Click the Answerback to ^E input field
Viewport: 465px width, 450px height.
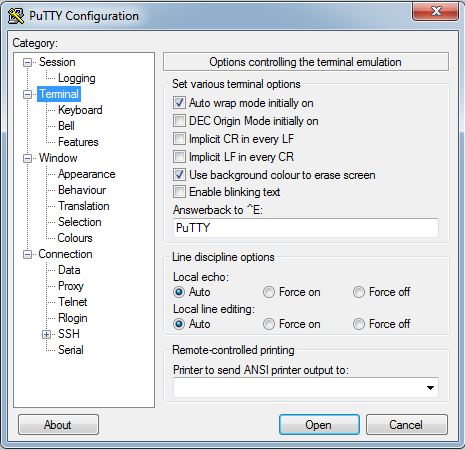tap(306, 228)
